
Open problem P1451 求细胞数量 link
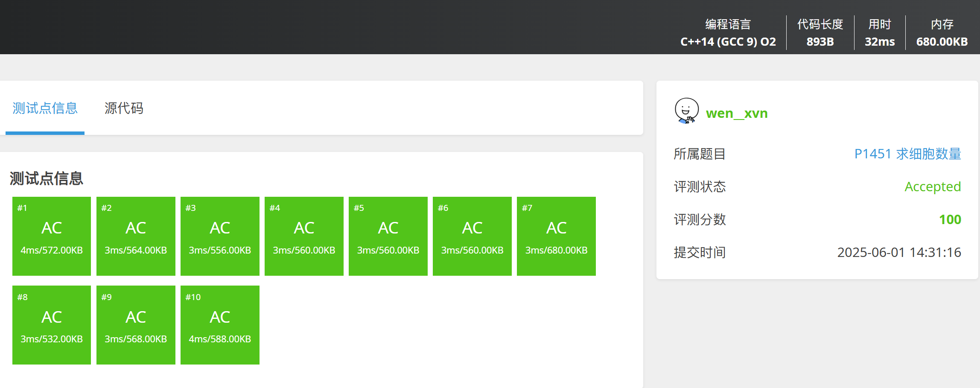(x=907, y=154)
